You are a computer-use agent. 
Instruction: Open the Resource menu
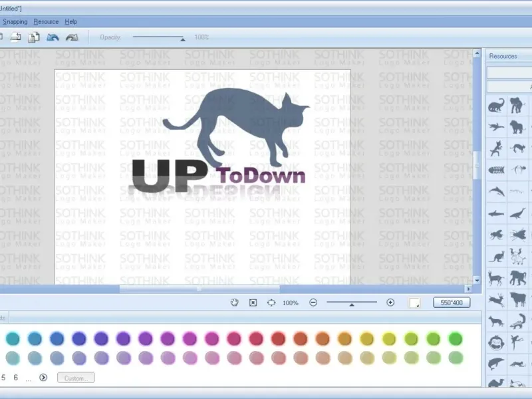point(46,22)
